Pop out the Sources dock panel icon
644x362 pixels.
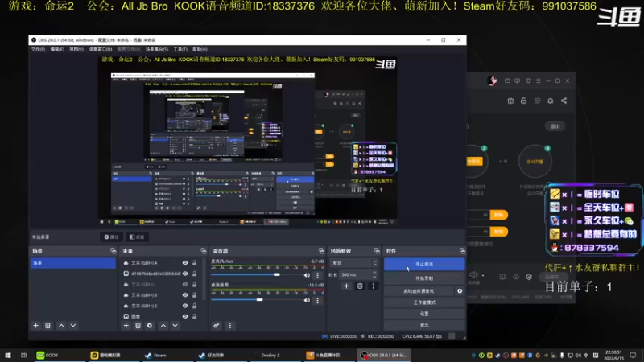pos(203,251)
